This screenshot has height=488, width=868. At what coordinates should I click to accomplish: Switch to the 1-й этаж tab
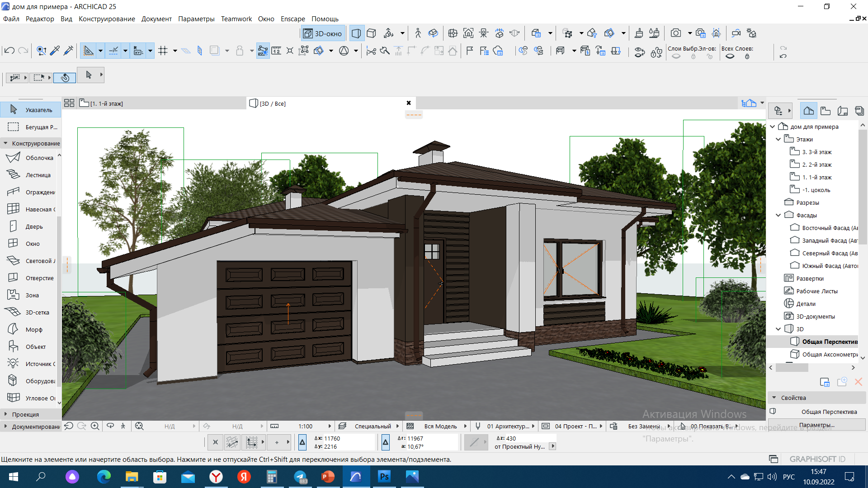106,103
